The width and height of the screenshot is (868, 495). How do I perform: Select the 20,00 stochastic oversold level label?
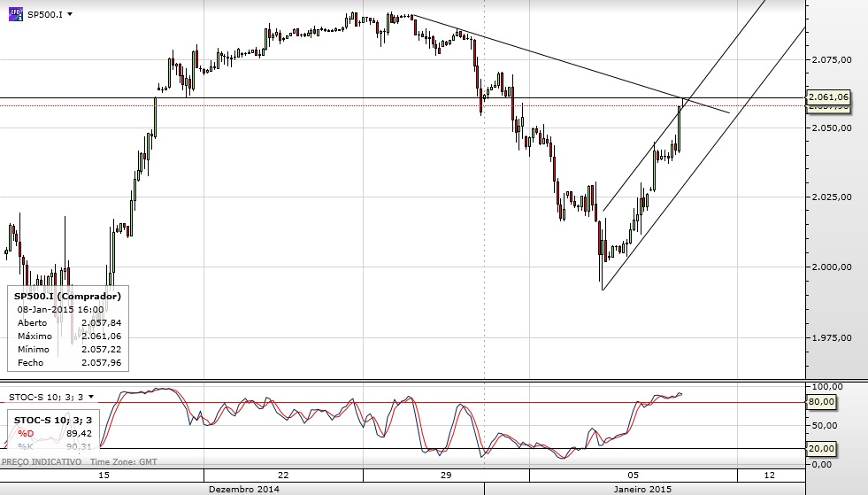click(821, 448)
